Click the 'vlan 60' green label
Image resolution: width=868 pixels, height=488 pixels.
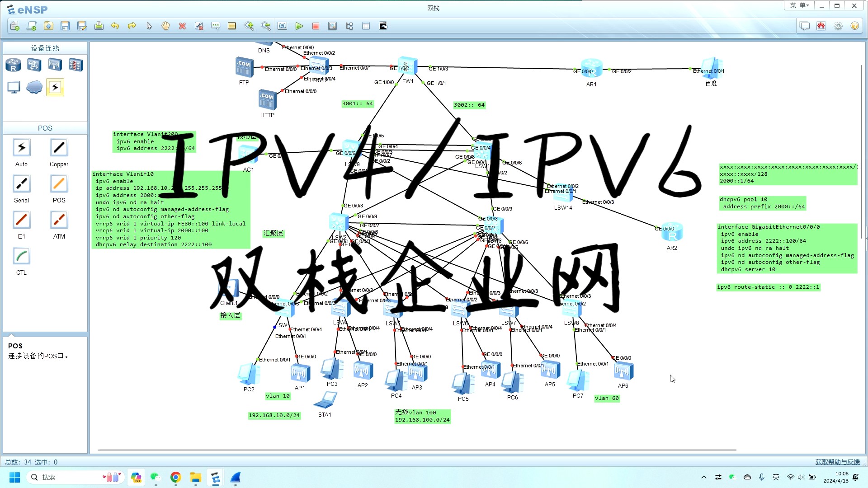tap(607, 398)
